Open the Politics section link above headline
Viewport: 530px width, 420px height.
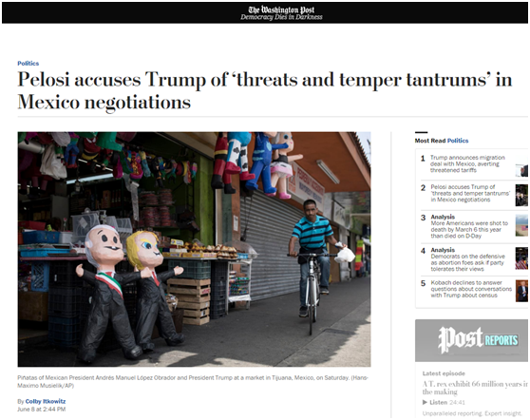[28, 64]
